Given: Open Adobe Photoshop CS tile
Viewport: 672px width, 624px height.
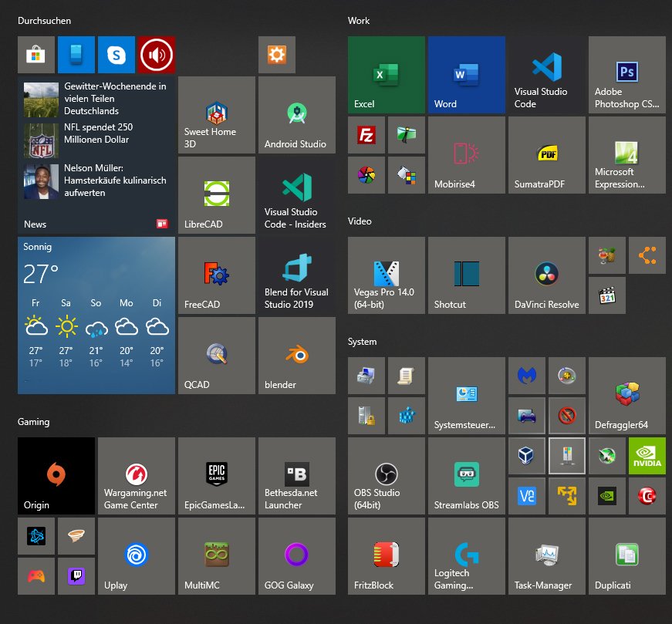Looking at the screenshot, I should click(627, 75).
